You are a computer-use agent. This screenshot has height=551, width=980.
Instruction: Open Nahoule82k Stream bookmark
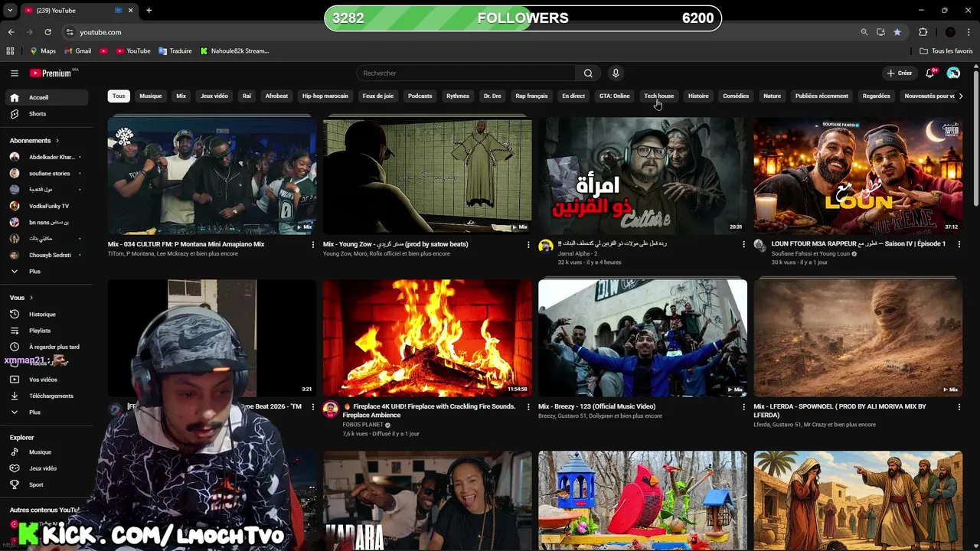click(234, 51)
